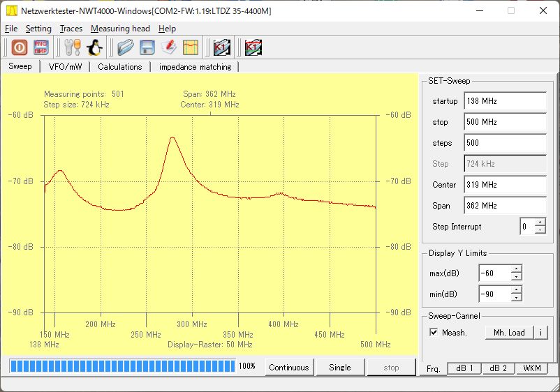Select the dB 1 bottom tab
The height and width of the screenshot is (392, 560).
[464, 368]
